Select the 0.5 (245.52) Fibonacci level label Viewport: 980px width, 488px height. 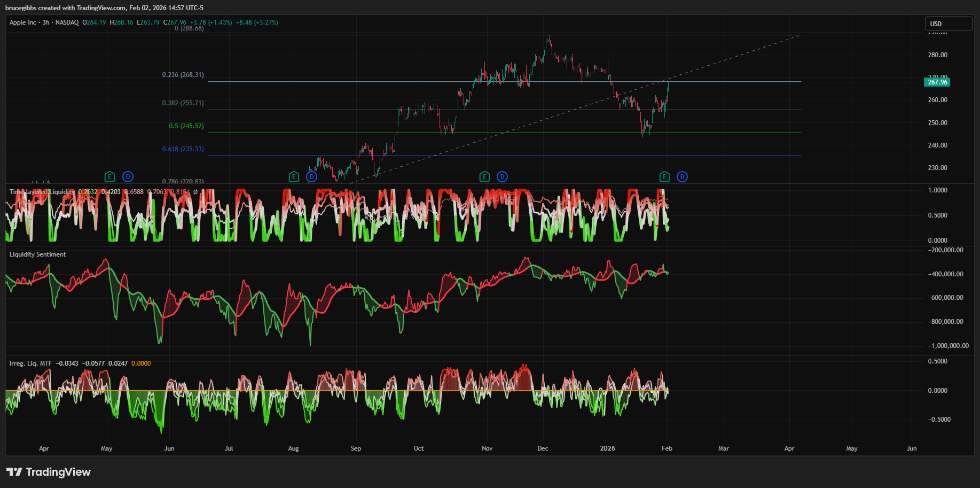pyautogui.click(x=186, y=126)
